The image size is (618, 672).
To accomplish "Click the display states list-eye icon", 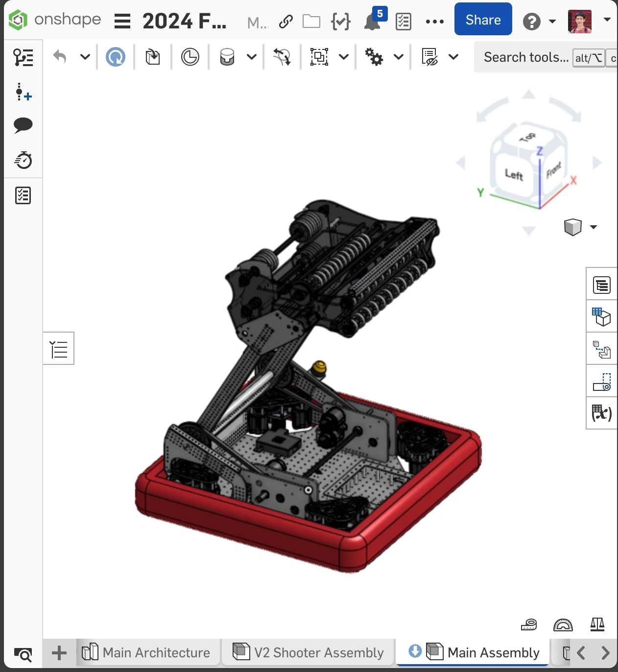I will pos(429,57).
